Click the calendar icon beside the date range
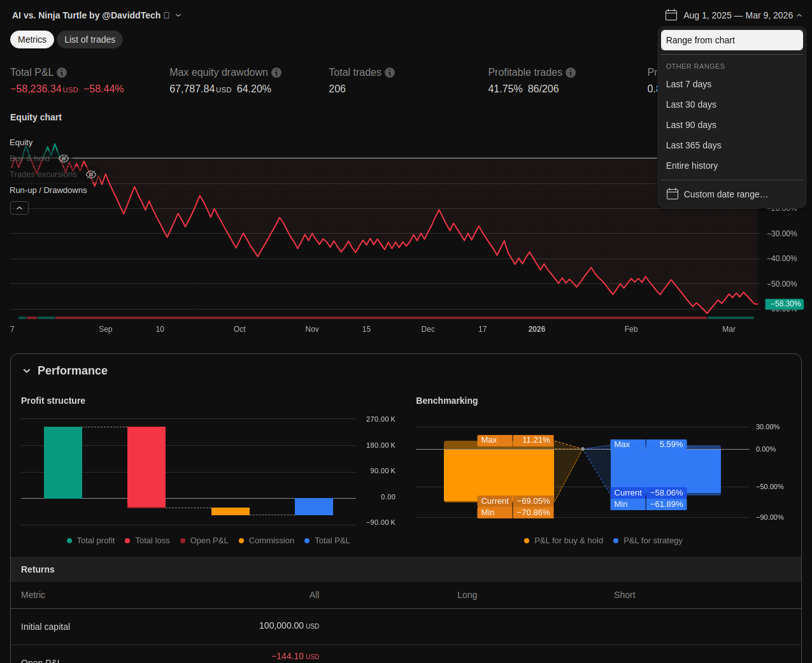The image size is (812, 663). point(671,15)
